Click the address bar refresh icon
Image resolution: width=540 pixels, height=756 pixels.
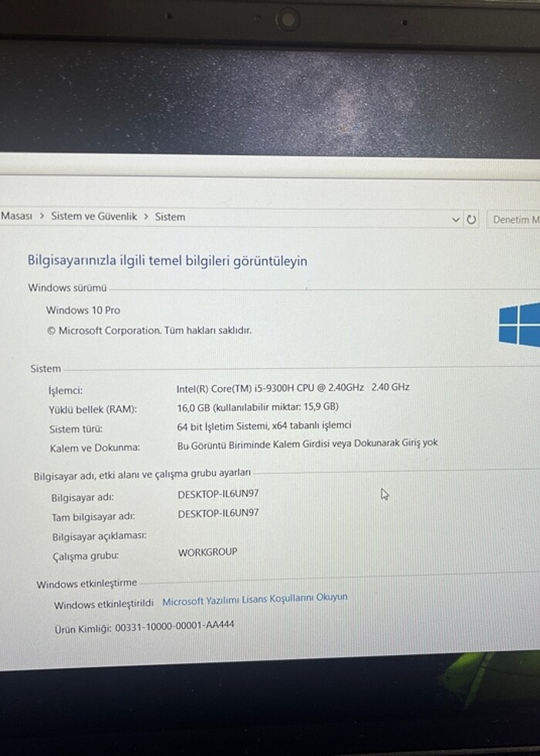[472, 219]
